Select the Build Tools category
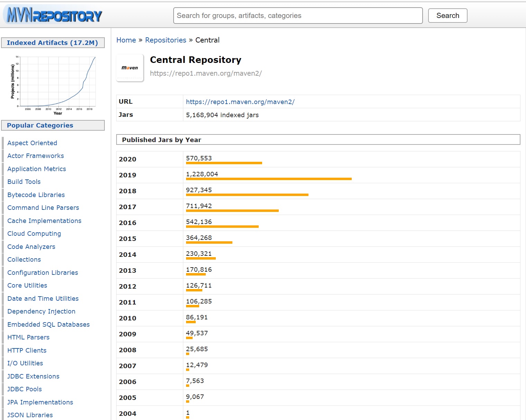The width and height of the screenshot is (526, 420). [x=24, y=182]
